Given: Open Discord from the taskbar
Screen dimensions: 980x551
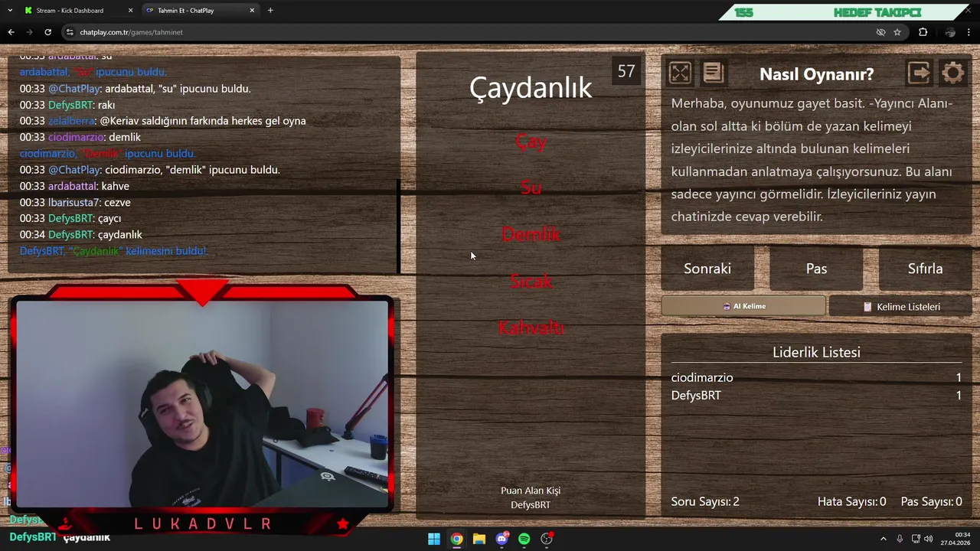Looking at the screenshot, I should [501, 539].
